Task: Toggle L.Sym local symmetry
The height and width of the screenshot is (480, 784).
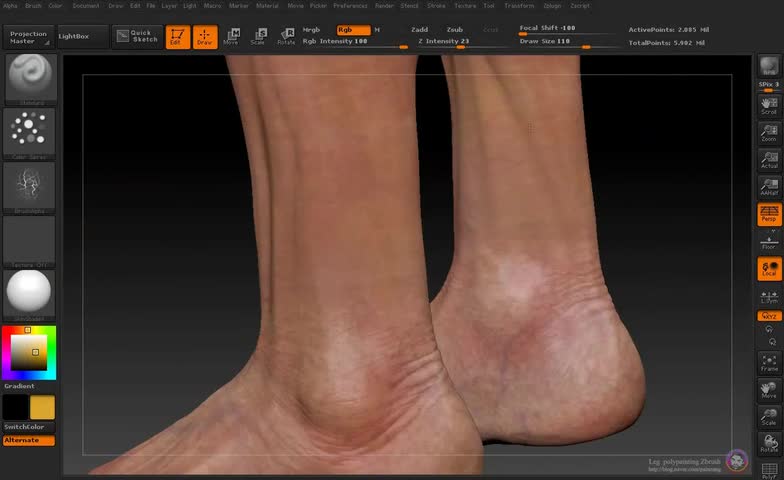Action: [x=769, y=296]
